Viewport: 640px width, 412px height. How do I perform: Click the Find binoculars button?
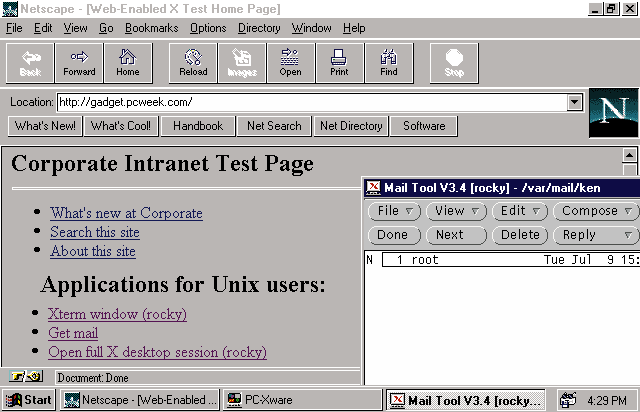tap(389, 63)
